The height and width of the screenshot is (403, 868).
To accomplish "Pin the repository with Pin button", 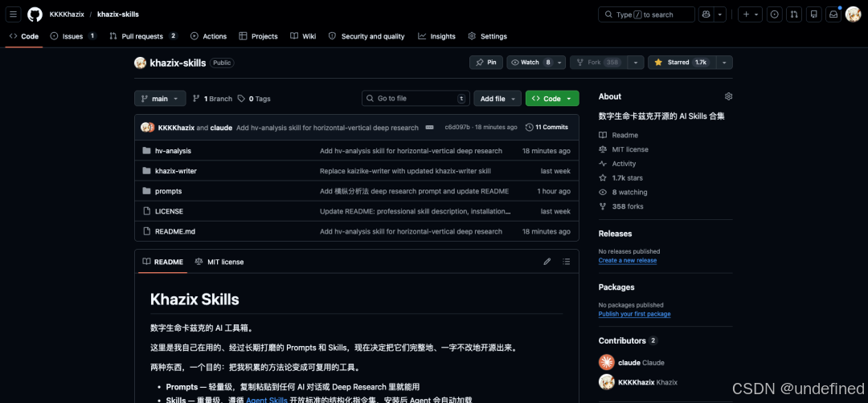I will (486, 63).
